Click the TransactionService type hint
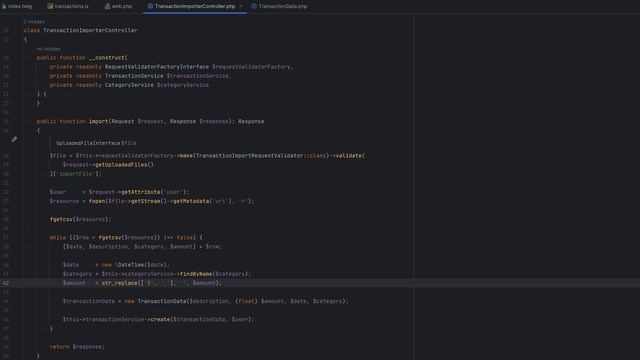 pyautogui.click(x=134, y=76)
